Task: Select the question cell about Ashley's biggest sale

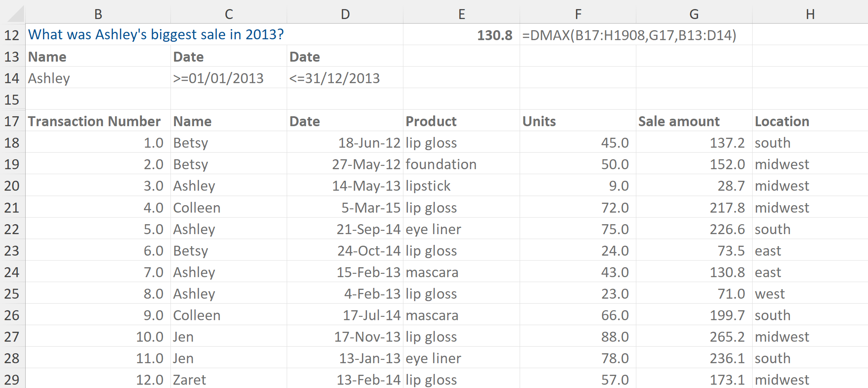Action: 156,35
